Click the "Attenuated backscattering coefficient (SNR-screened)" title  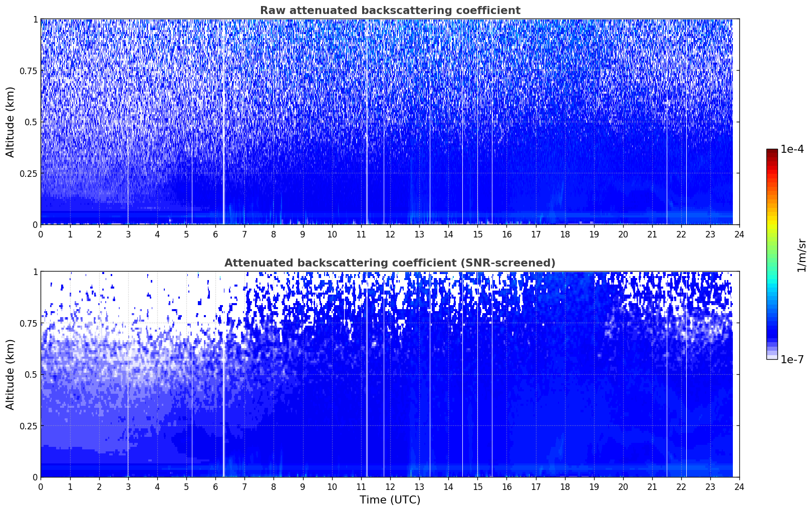pyautogui.click(x=390, y=263)
